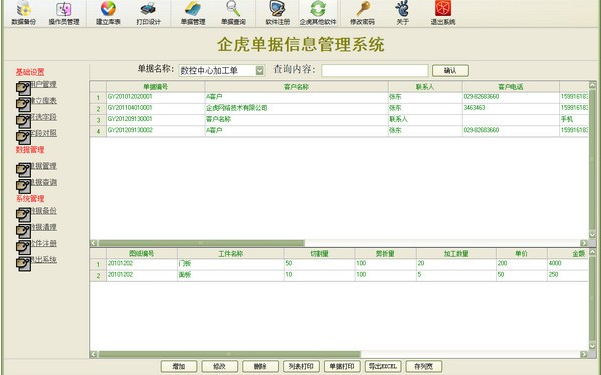Viewport: 601px width, 375px height.
Task: Click the 单据打印 button
Action: 342,366
